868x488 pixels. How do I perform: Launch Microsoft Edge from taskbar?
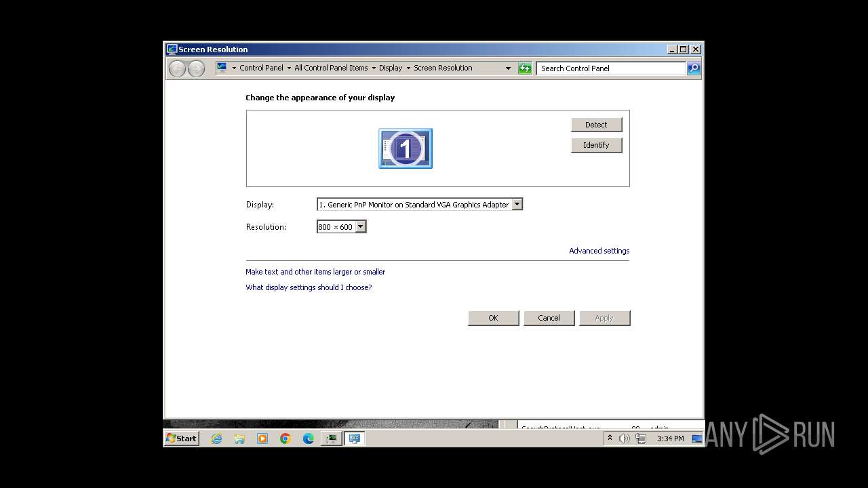point(309,439)
